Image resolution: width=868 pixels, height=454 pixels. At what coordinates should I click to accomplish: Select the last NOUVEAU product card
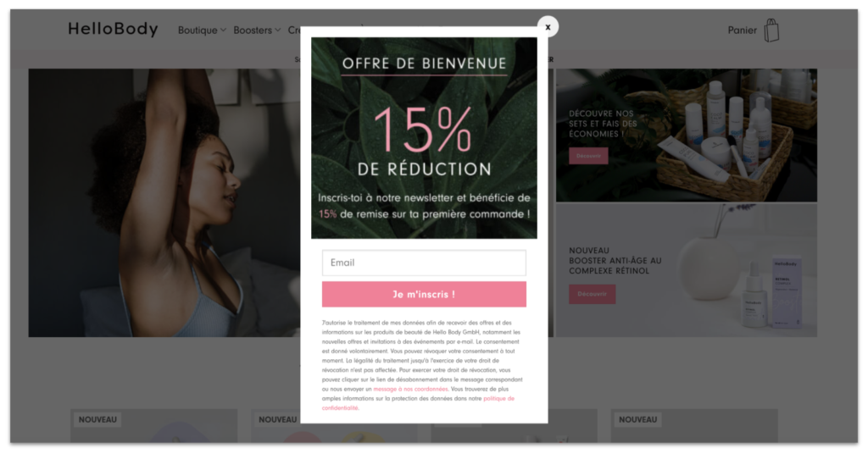(694, 425)
